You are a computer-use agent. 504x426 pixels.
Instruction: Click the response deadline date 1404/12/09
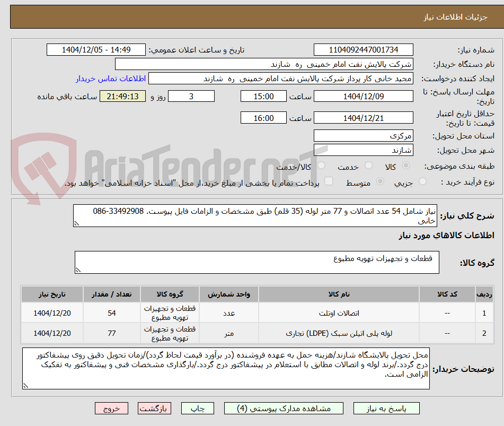click(363, 96)
